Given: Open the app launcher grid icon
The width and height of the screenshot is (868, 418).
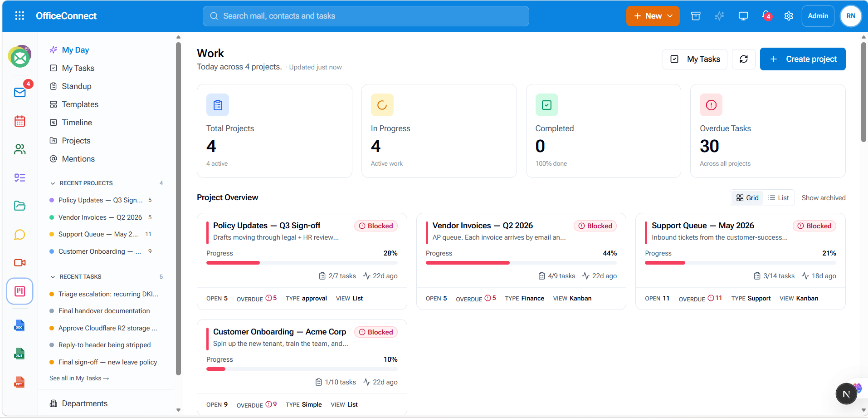Looking at the screenshot, I should pyautogui.click(x=20, y=16).
